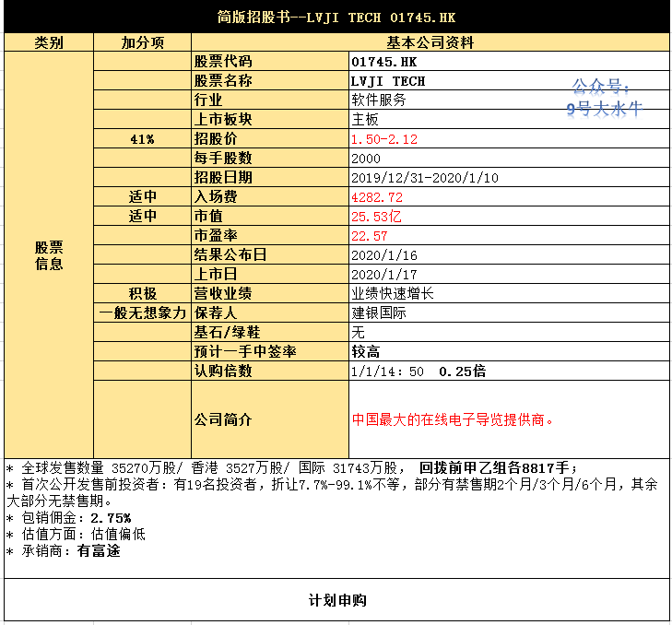Viewport: 672px width, 625px height.
Task: Select the price range cell 1.50-2.12
Action: [x=509, y=139]
